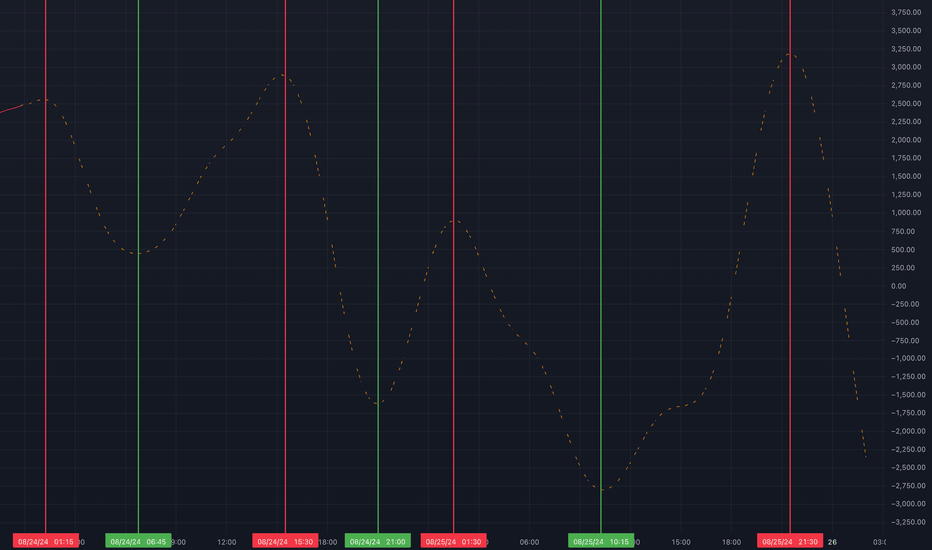The height and width of the screenshot is (550, 932).
Task: Click the −2,000.00 price scale label
Action: coord(908,431)
